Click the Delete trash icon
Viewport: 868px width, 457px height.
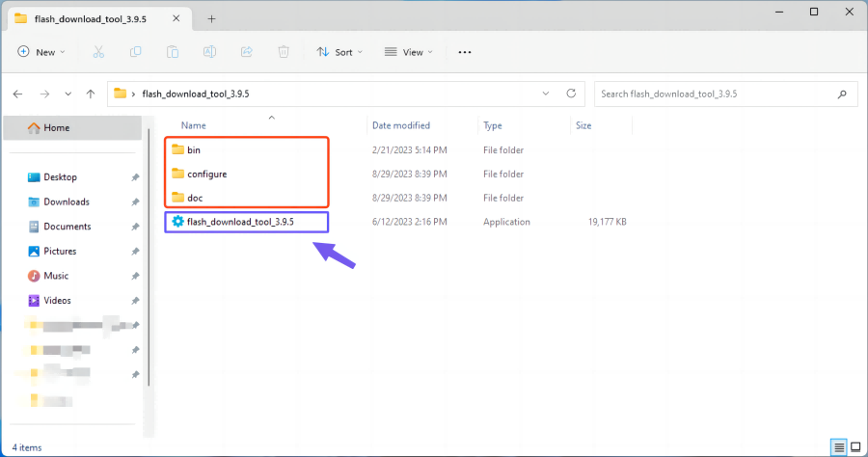[x=284, y=52]
